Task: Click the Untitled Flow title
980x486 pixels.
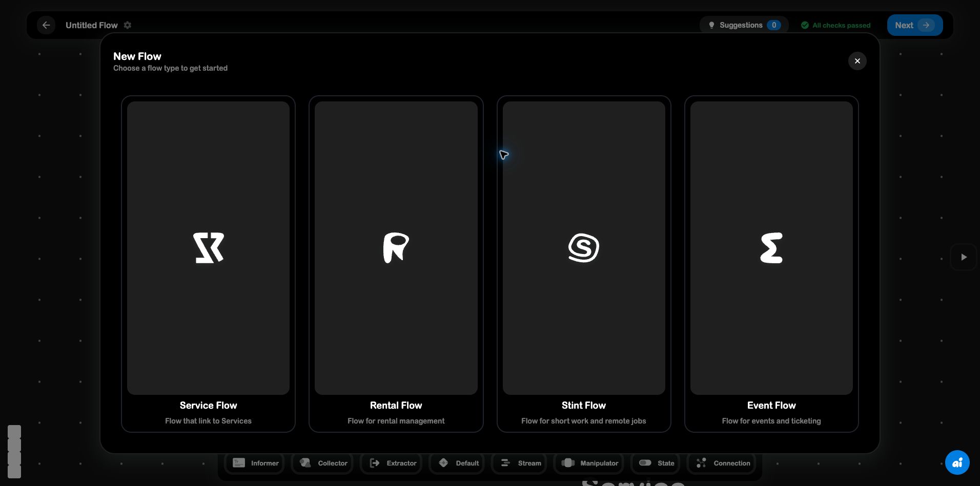Action: [x=92, y=25]
